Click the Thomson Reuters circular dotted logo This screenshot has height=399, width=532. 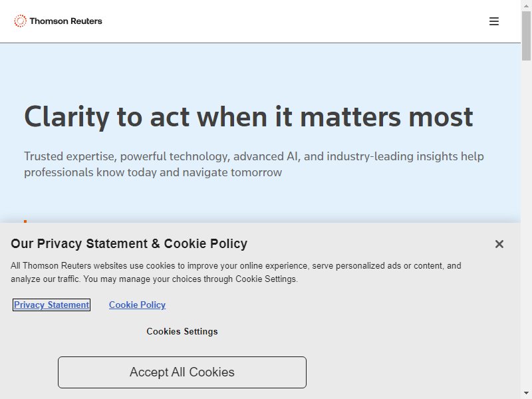[20, 21]
